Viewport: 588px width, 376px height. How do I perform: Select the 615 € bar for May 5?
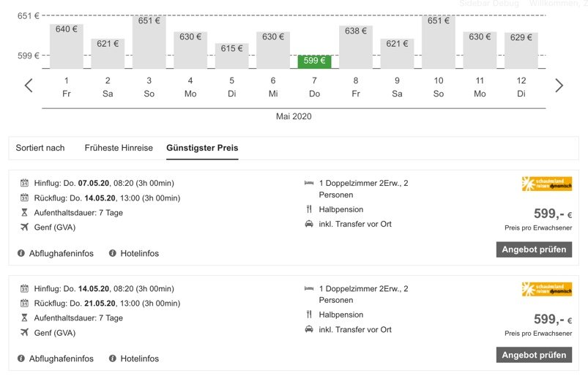click(231, 56)
